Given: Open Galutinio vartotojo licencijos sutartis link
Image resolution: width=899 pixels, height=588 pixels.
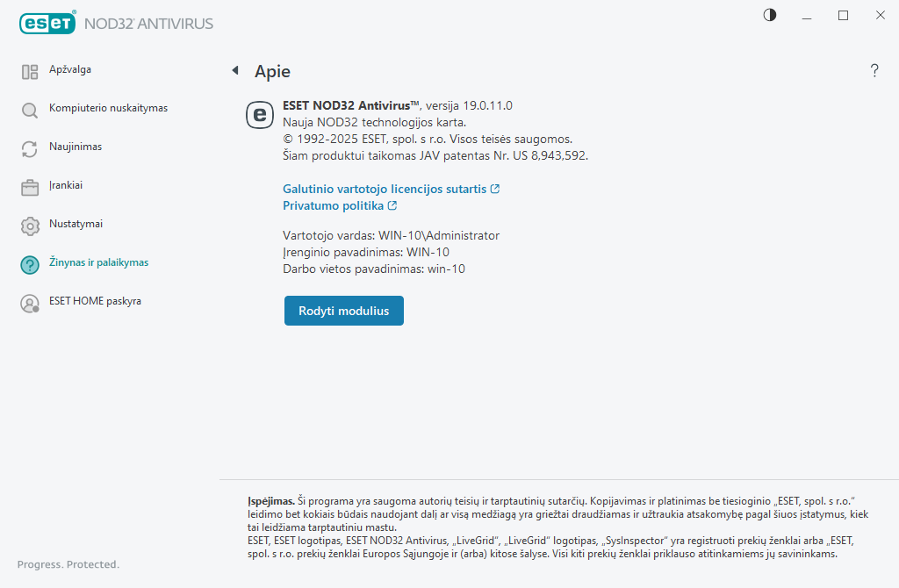Looking at the screenshot, I should (385, 189).
